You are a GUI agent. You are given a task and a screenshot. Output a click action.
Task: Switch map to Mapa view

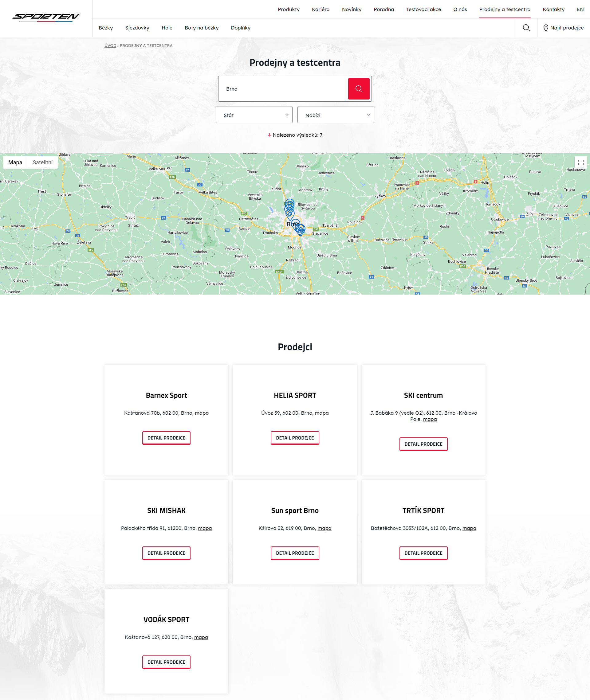(15, 162)
